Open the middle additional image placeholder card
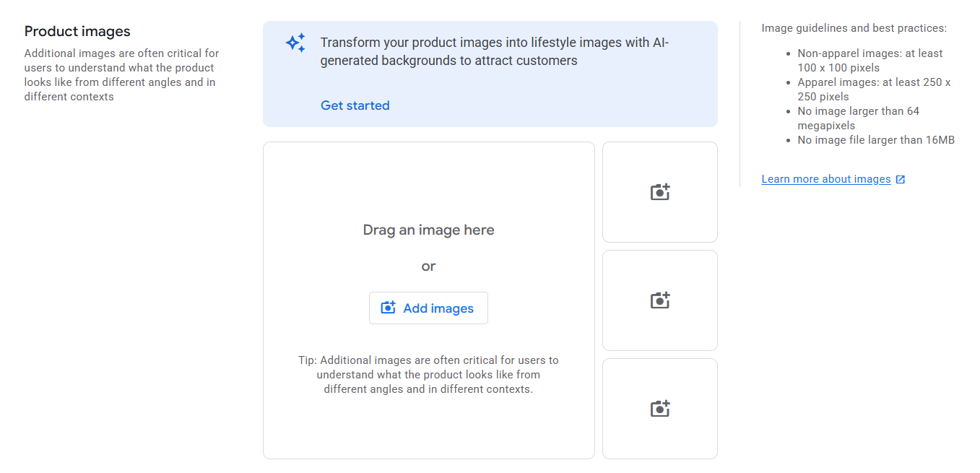 [659, 300]
